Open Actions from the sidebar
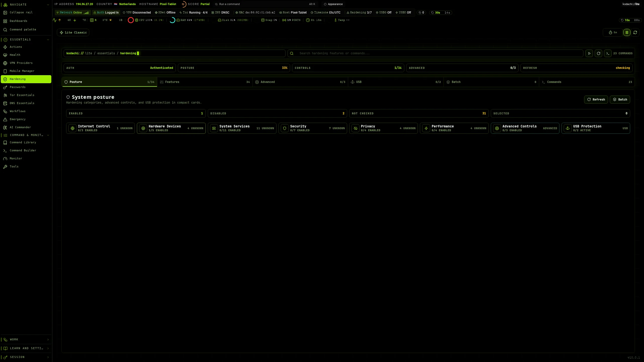The image size is (644, 362). (x=26, y=47)
